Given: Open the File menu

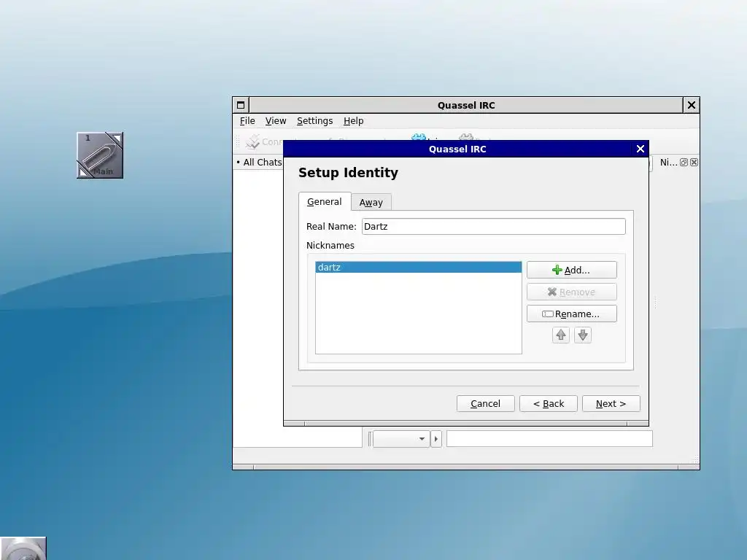Looking at the screenshot, I should pyautogui.click(x=247, y=121).
